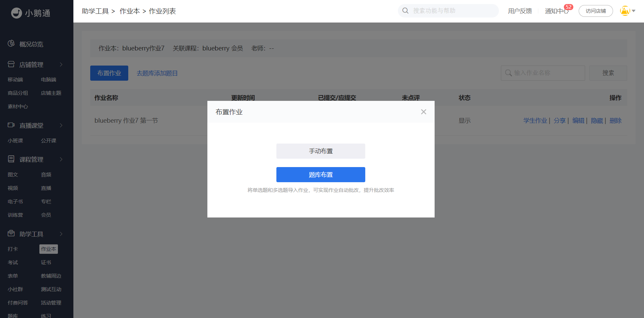
Task: Click the 直播课堂 camera icon
Action: click(11, 125)
